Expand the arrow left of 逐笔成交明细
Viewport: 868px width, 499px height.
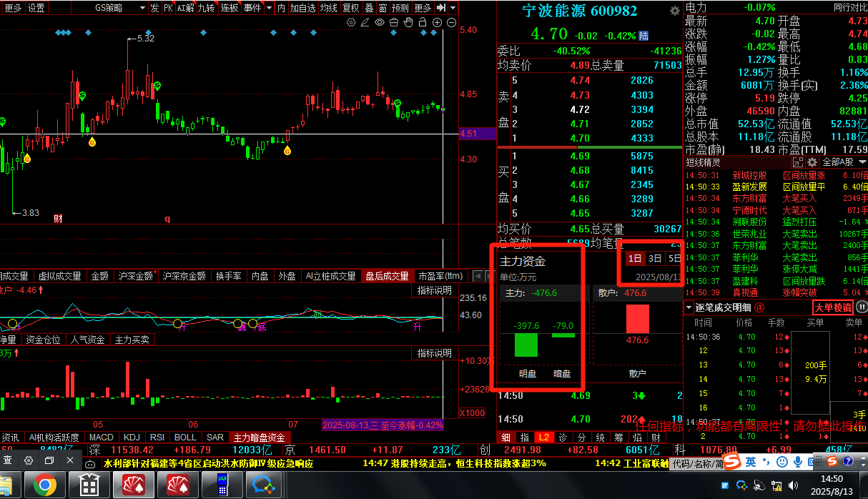pyautogui.click(x=689, y=307)
